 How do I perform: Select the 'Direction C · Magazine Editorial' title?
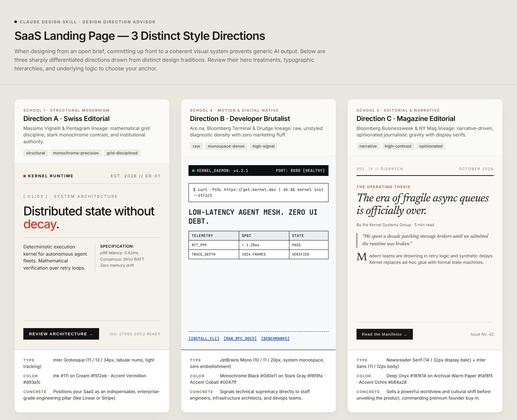[x=406, y=118]
